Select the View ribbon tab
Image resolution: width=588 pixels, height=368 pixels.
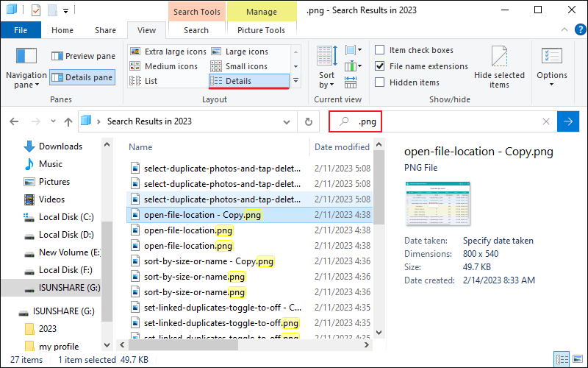(x=146, y=30)
